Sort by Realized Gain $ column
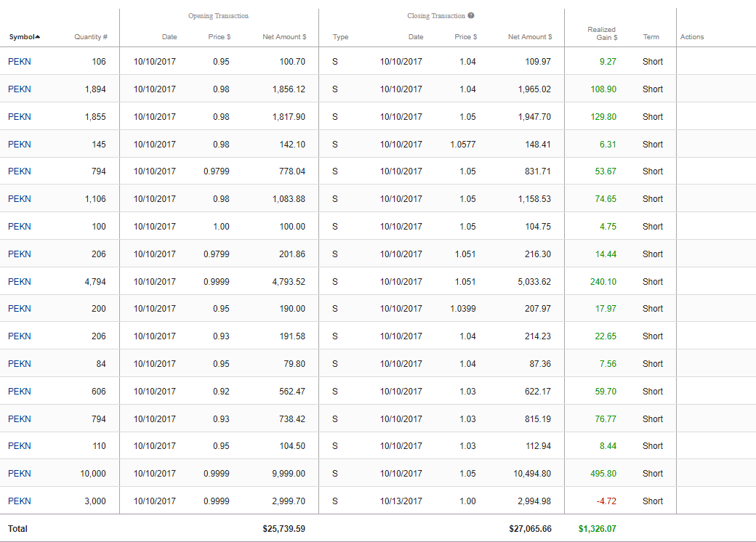This screenshot has width=756, height=542. coord(602,33)
